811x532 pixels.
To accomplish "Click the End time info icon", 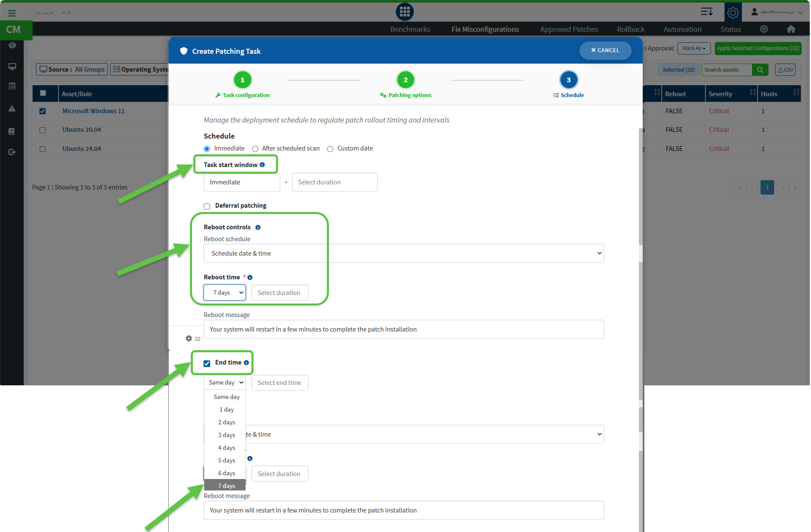I will point(246,363).
